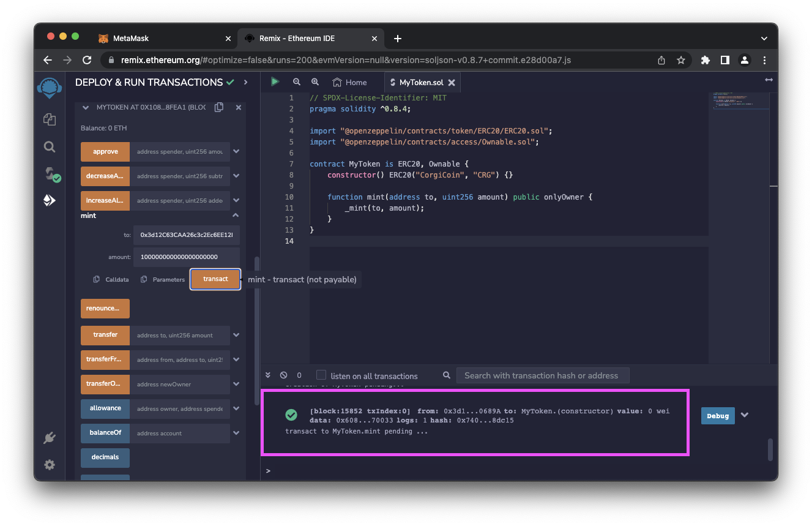
Task: Clear the terminal console
Action: 283,375
